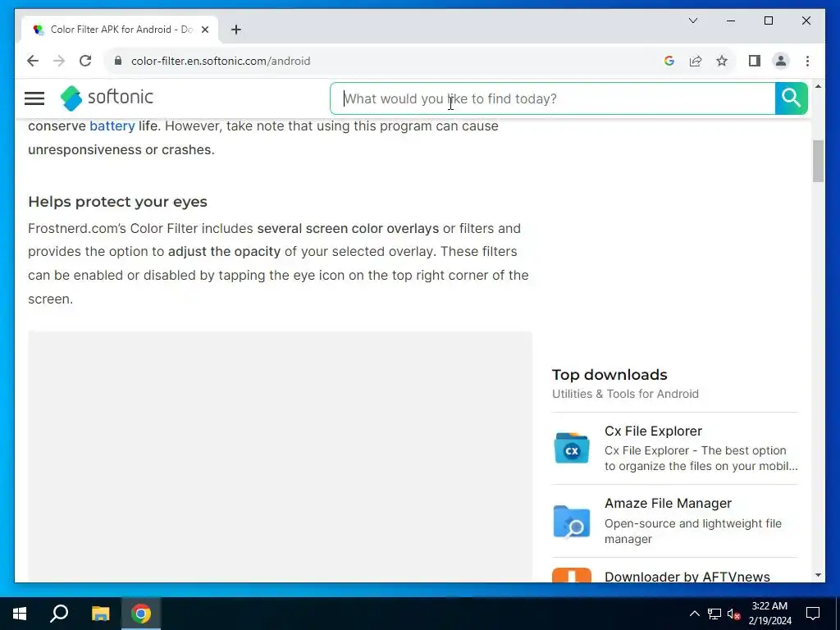Click the scrollbar down arrow
840x630 pixels.
tap(818, 575)
